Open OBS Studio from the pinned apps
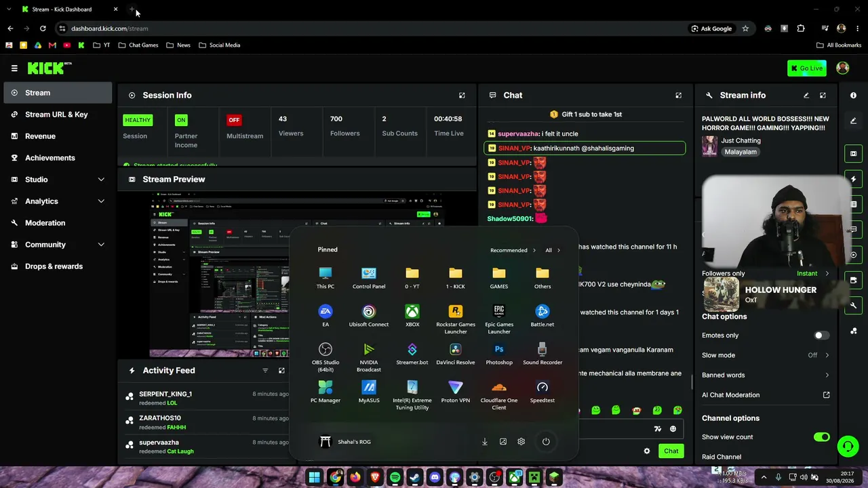The width and height of the screenshot is (868, 488). 325,357
